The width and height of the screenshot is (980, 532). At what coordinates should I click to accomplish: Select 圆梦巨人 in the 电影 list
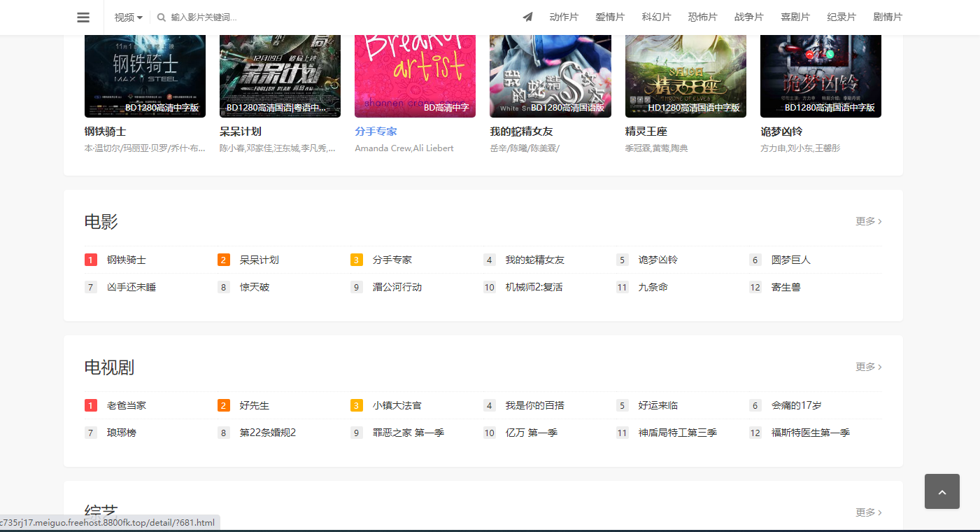[x=791, y=260]
